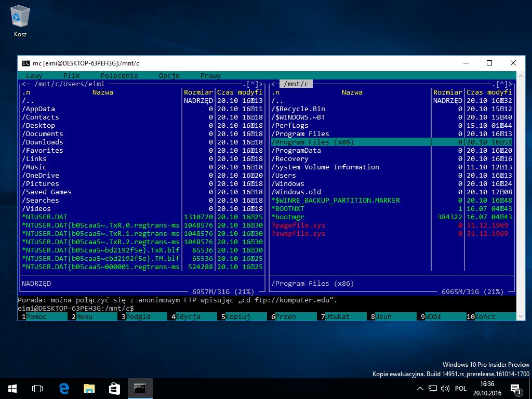Click the /mnt/c right panel path label
Image resolution: width=532 pixels, height=399 pixels.
pos(296,84)
